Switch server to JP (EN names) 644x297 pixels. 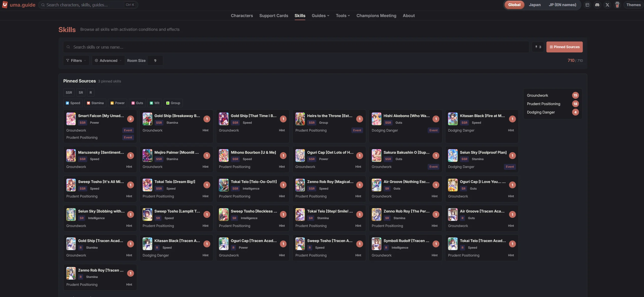[562, 5]
